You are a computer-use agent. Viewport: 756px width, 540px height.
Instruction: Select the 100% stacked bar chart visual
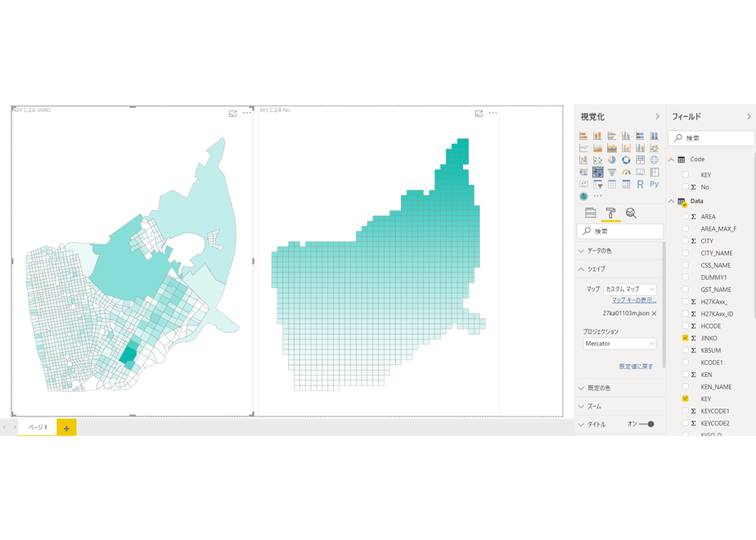point(641,136)
